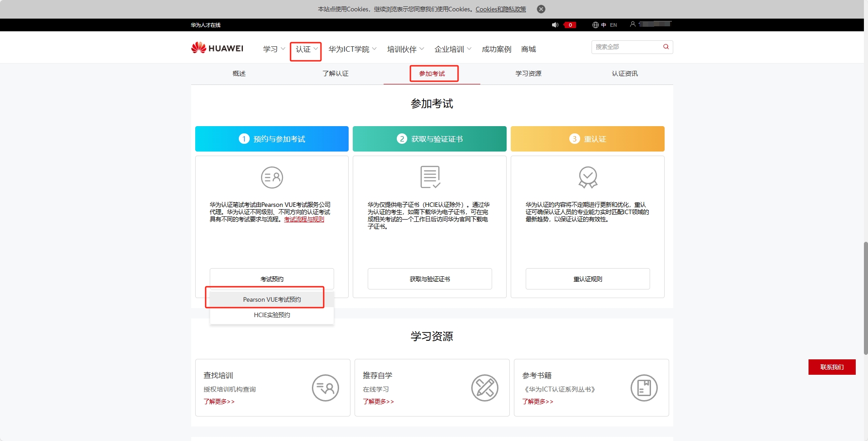The height and width of the screenshot is (441, 868).
Task: Click the 考试预约 button
Action: click(x=272, y=279)
